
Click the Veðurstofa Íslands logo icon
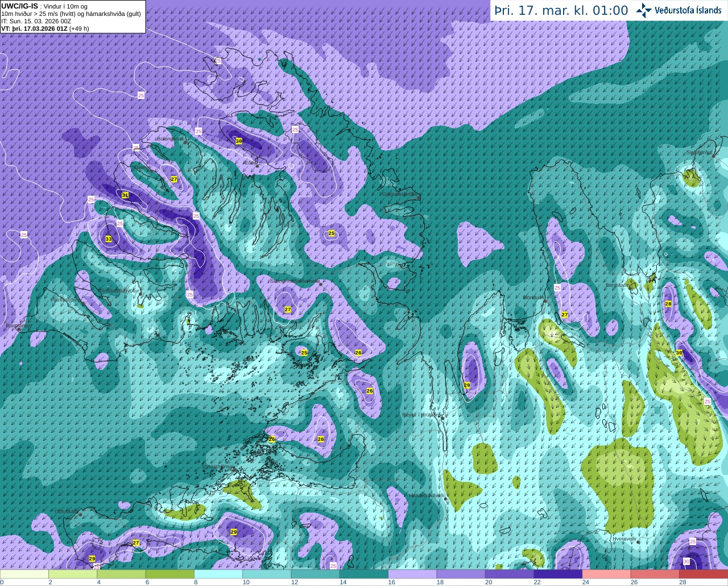[x=644, y=10]
